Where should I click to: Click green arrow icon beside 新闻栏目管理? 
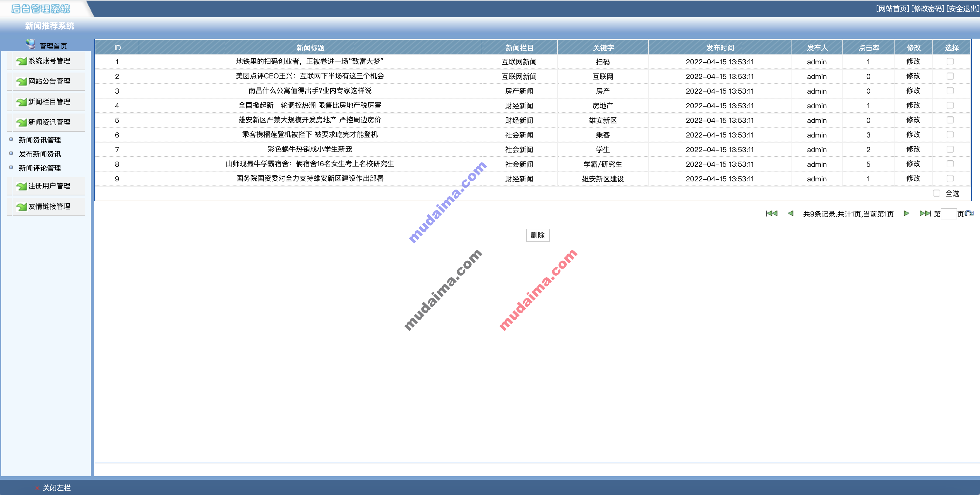click(x=21, y=102)
